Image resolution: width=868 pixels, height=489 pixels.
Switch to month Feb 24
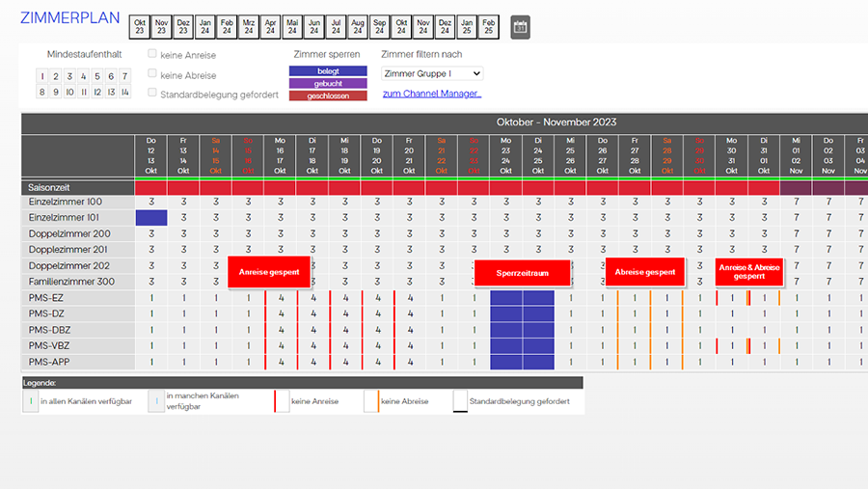(x=229, y=27)
